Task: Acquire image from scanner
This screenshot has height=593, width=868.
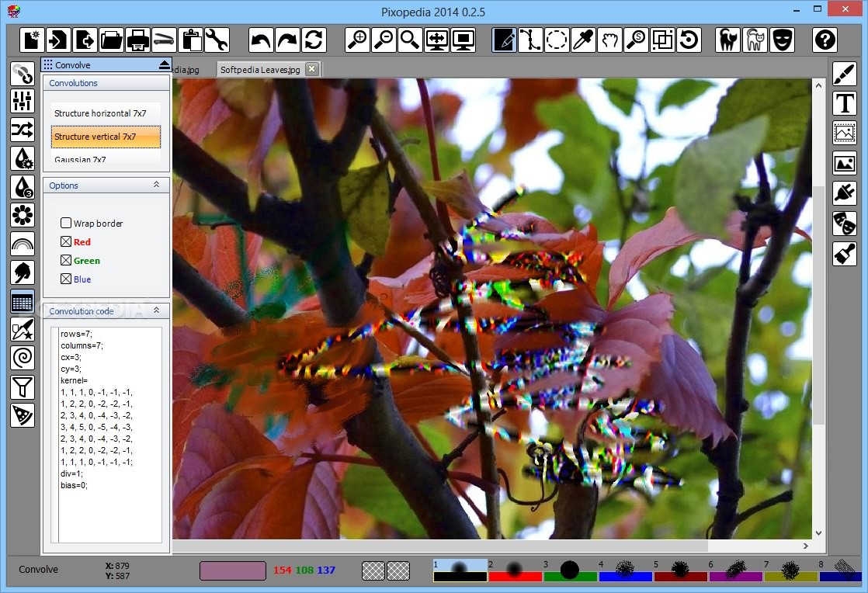Action: (165, 40)
